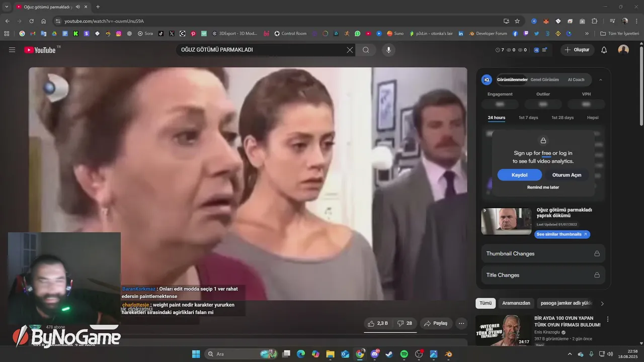The image size is (644, 362).
Task: Click the magnifier search button
Action: [x=366, y=50]
